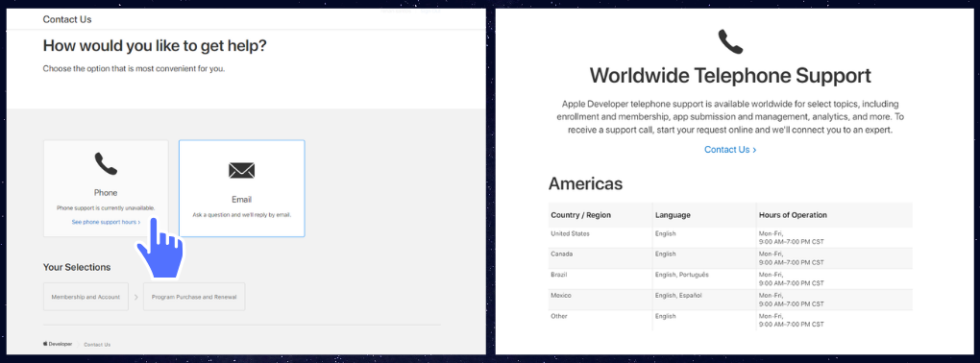Image resolution: width=980 pixels, height=363 pixels.
Task: Click the 'English, Português' language cell
Action: 704,278
